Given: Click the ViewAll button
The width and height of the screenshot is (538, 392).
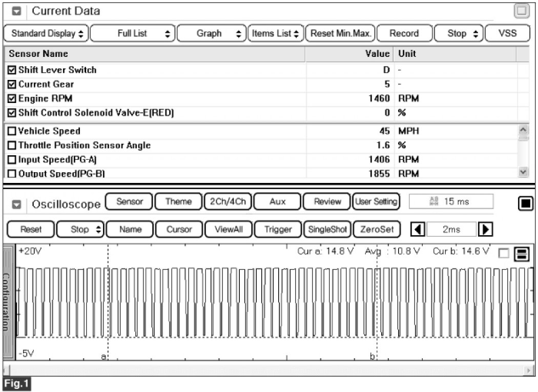Looking at the screenshot, I should 229,229.
